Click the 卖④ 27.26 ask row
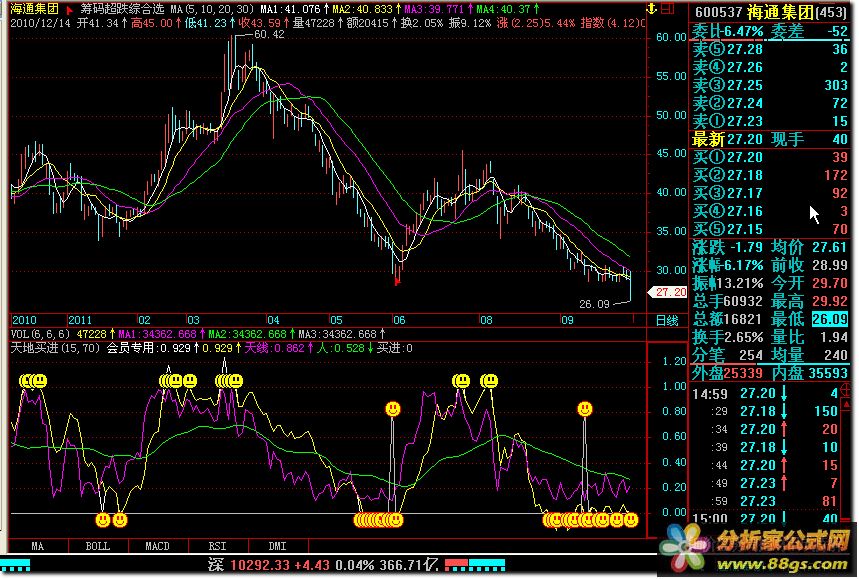Image resolution: width=859 pixels, height=579 pixels. 770,67
